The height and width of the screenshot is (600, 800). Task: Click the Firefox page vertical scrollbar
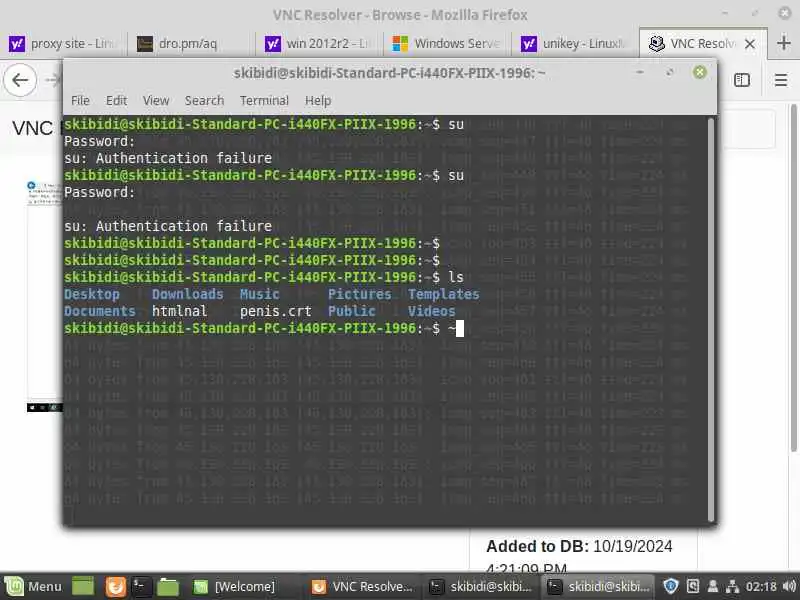[x=793, y=278]
